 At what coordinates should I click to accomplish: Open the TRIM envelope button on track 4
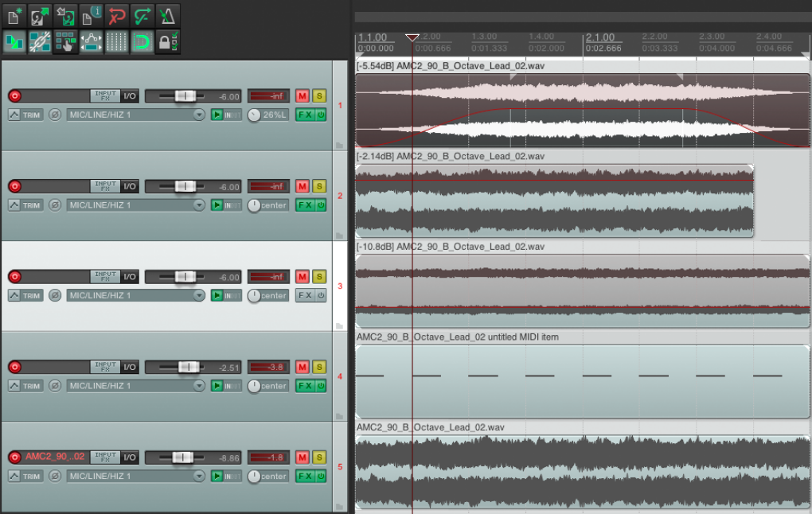tap(25, 386)
